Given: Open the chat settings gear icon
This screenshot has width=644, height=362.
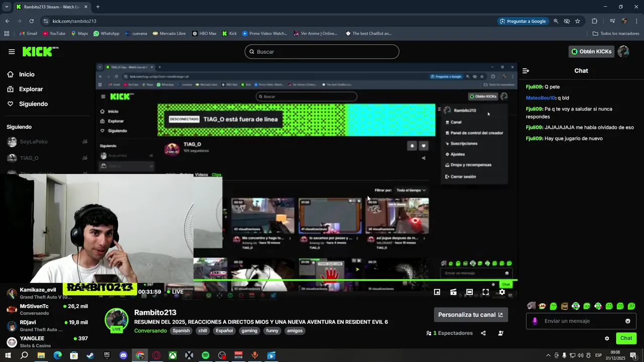Looking at the screenshot, I should click(x=607, y=338).
